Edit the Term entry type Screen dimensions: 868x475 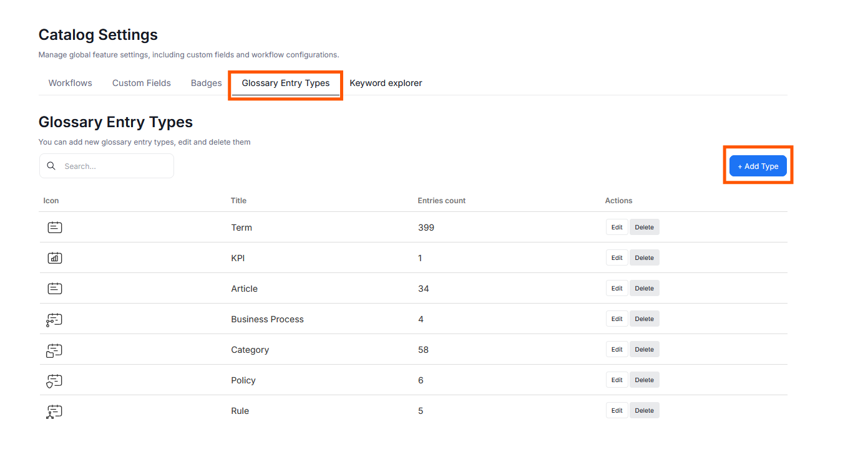[617, 228]
